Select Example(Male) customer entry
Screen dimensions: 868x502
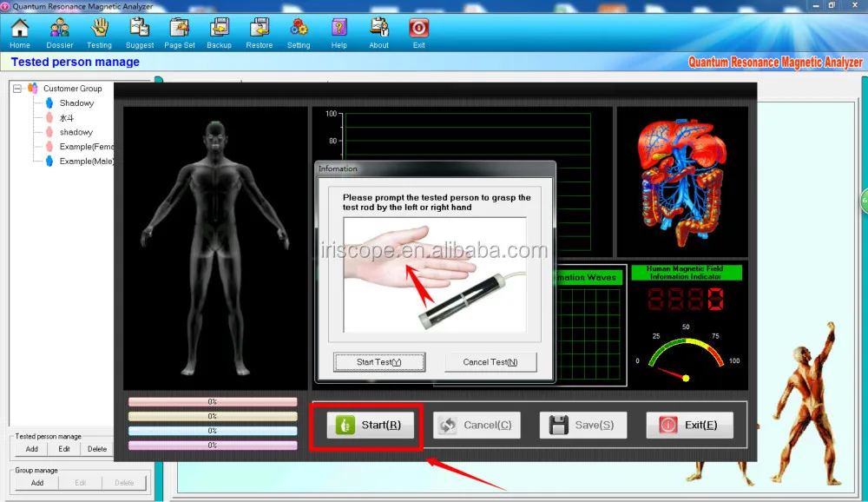pyautogui.click(x=86, y=161)
